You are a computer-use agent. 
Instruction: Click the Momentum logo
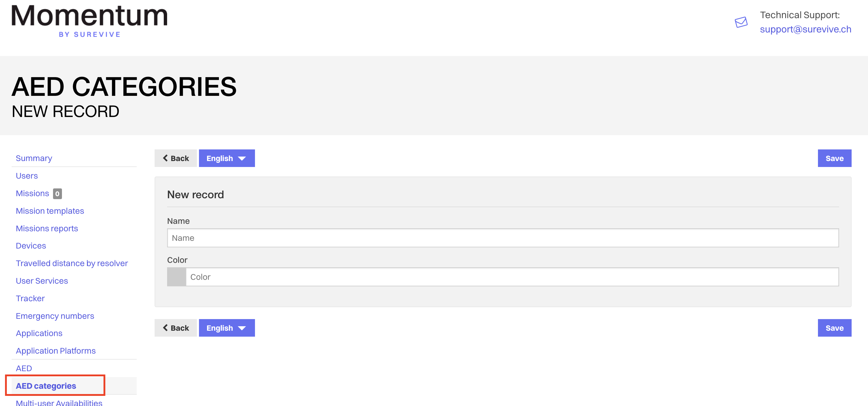[89, 20]
